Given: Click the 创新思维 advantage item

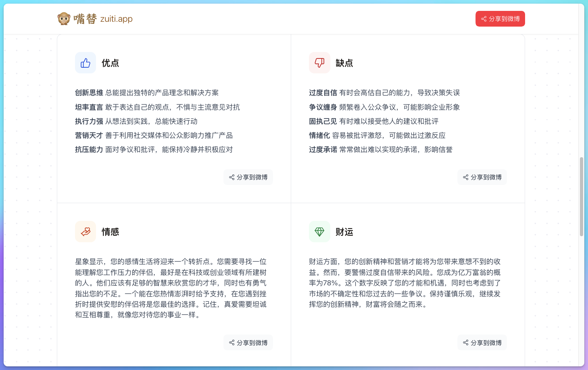Looking at the screenshot, I should [x=89, y=93].
